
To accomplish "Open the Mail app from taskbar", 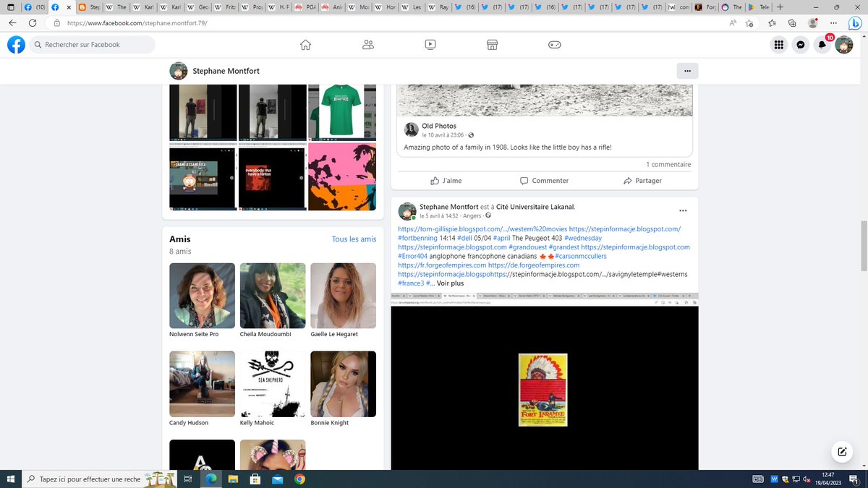I will tap(277, 479).
